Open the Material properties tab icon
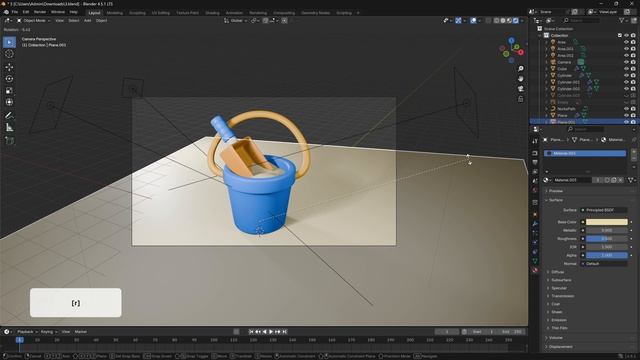 535,270
